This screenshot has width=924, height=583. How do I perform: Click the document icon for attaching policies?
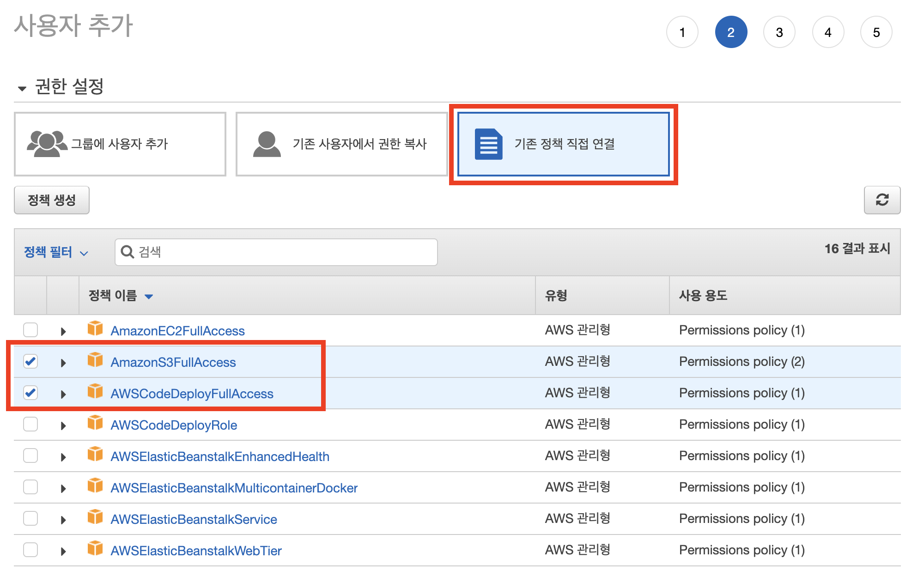[488, 144]
